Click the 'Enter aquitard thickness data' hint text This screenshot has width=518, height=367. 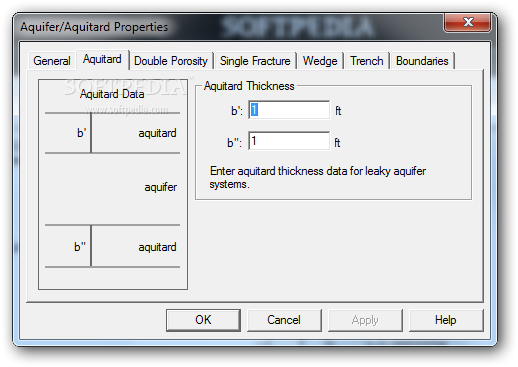(318, 177)
